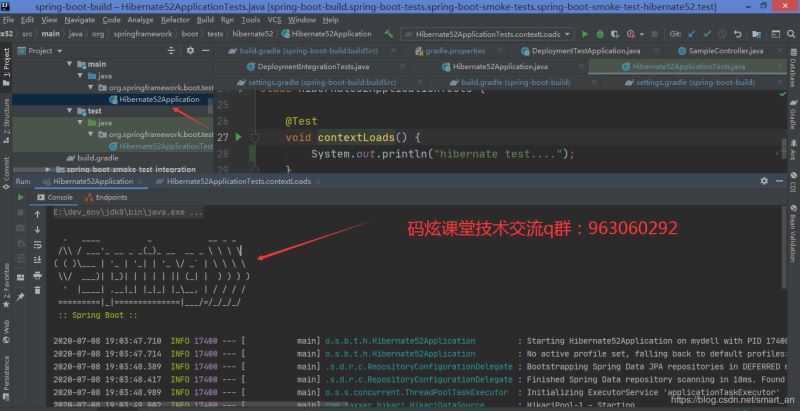Click the hibernate52 breadcrumb in the navigation bar
Viewport: 800px width, 411px height.
pyautogui.click(x=253, y=34)
